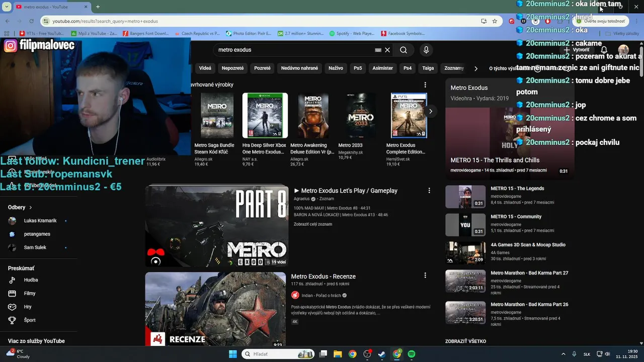
Task: Open File Explorer from taskbar
Action: coord(338,354)
